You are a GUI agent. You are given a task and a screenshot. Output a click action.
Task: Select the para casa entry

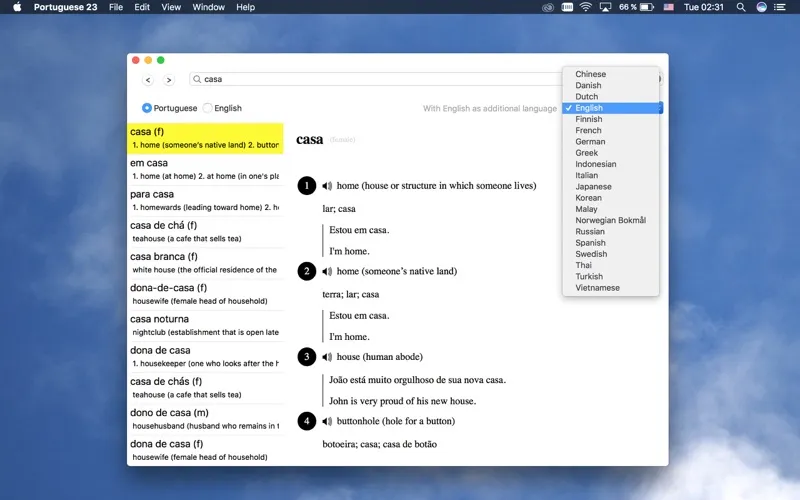205,201
